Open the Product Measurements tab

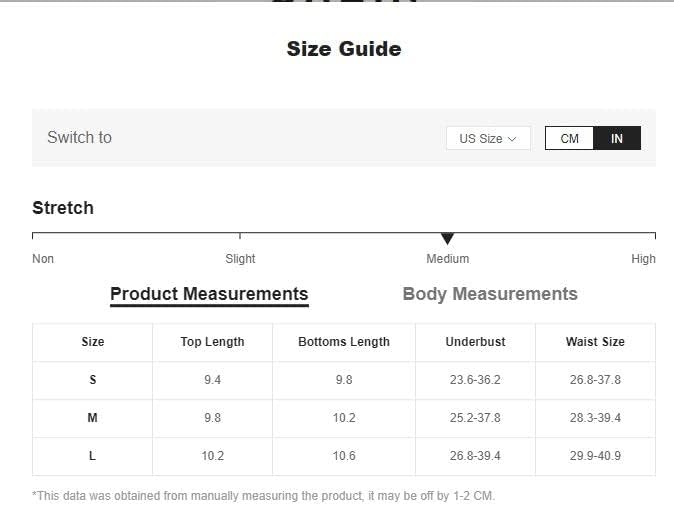[209, 294]
